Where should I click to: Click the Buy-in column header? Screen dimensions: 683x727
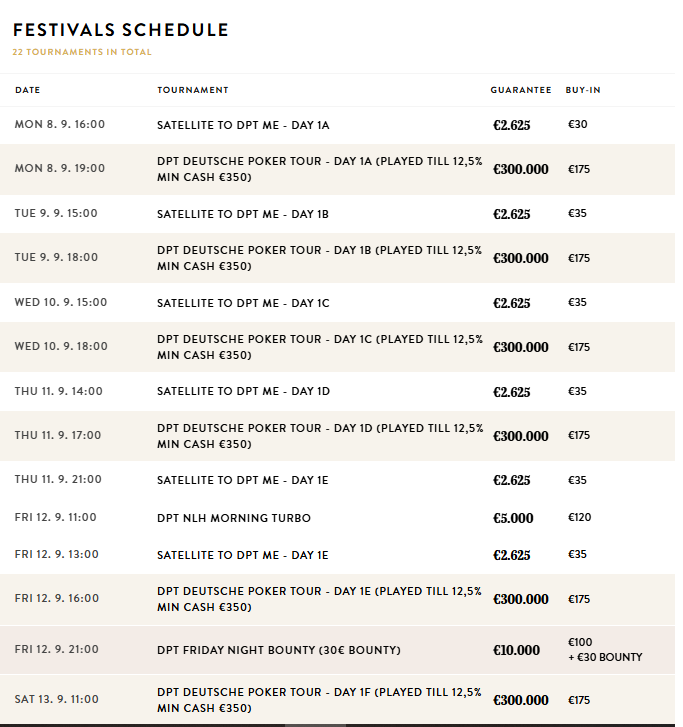coord(583,90)
